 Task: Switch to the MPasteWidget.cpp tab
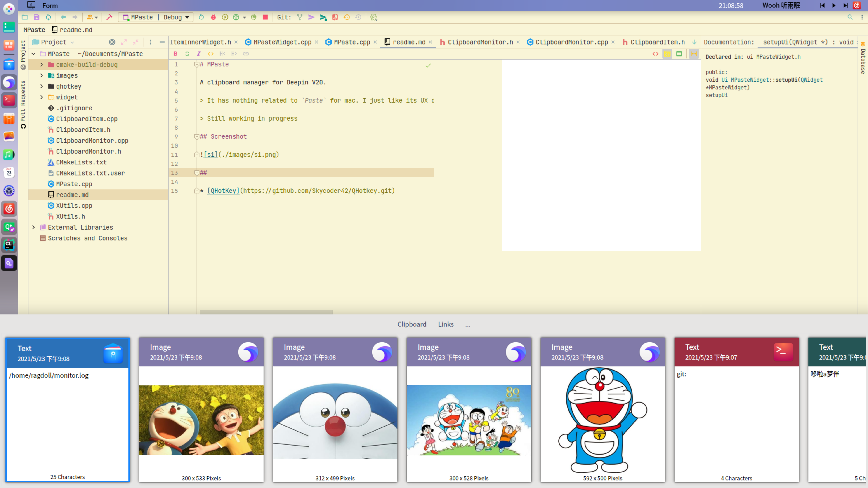(282, 42)
